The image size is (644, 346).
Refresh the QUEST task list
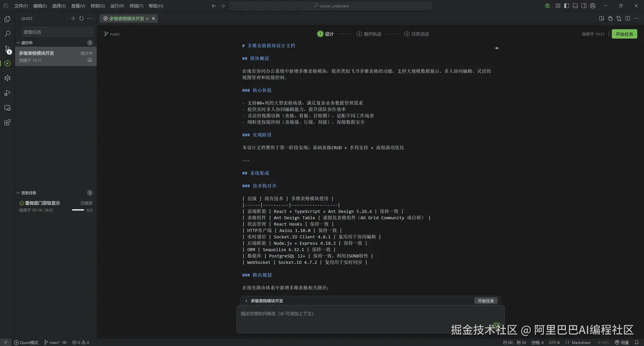click(81, 18)
